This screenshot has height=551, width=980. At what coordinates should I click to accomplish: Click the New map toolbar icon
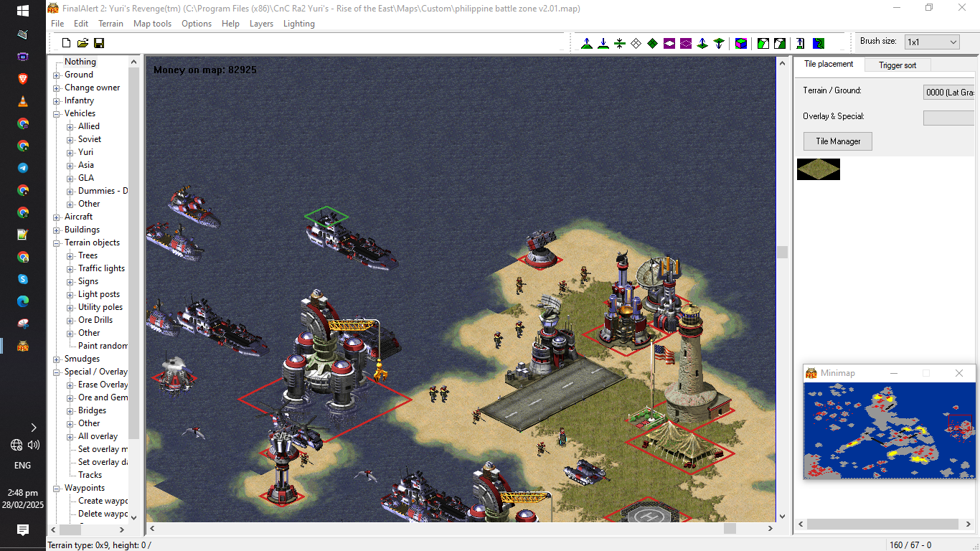[x=66, y=43]
